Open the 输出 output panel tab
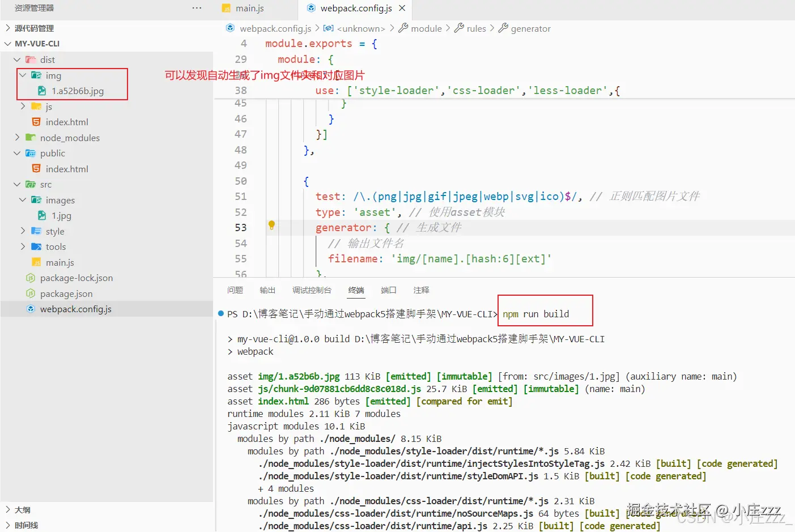This screenshot has height=532, width=795. tap(267, 290)
